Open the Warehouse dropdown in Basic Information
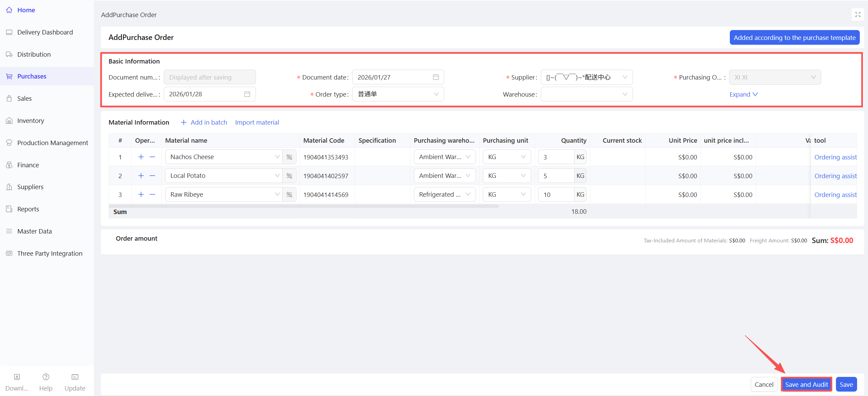Image resolution: width=868 pixels, height=396 pixels. click(x=587, y=94)
